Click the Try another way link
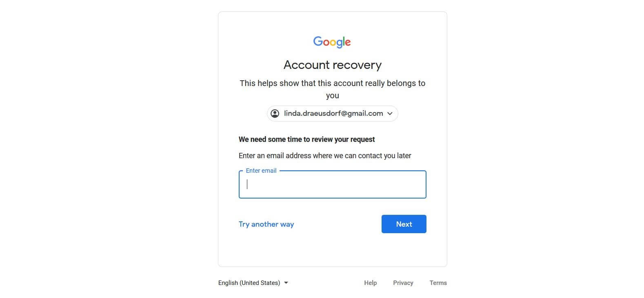The width and height of the screenshot is (644, 298). tap(266, 224)
